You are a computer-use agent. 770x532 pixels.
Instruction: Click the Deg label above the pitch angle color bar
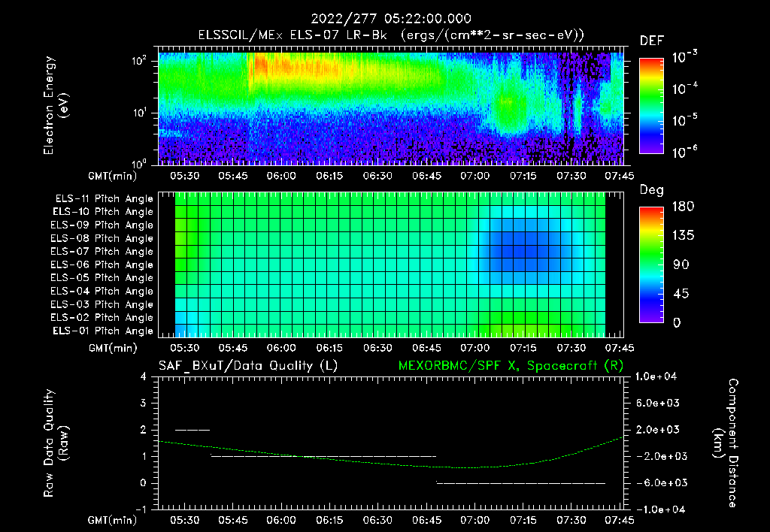point(652,190)
